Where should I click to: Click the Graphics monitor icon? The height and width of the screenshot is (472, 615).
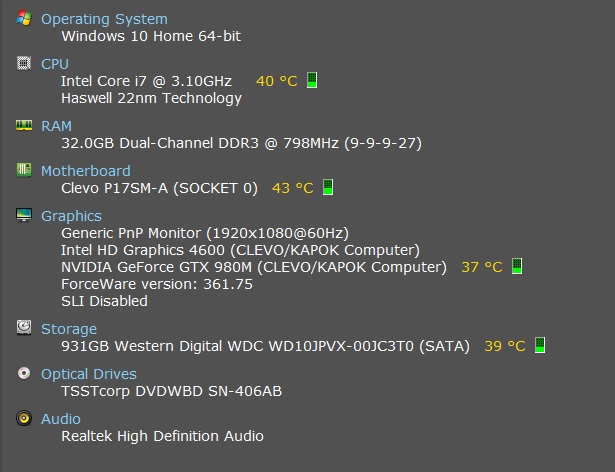[x=24, y=215]
